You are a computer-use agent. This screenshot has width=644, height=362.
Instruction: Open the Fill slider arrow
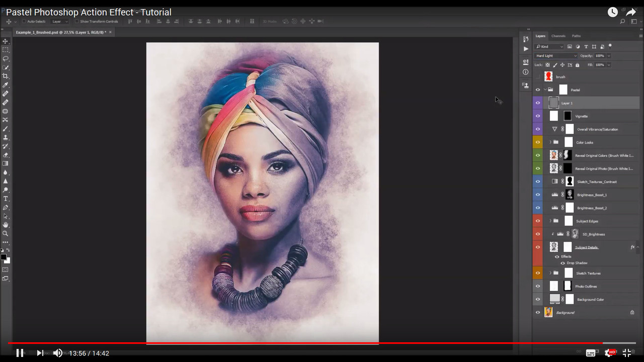(x=609, y=65)
